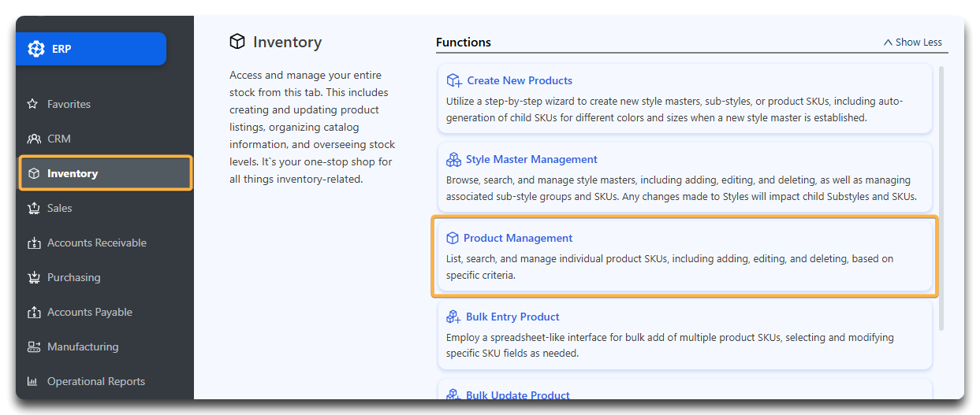Viewport: 980px width, 415px height.
Task: Click the Accounts Receivable icon
Action: [33, 243]
